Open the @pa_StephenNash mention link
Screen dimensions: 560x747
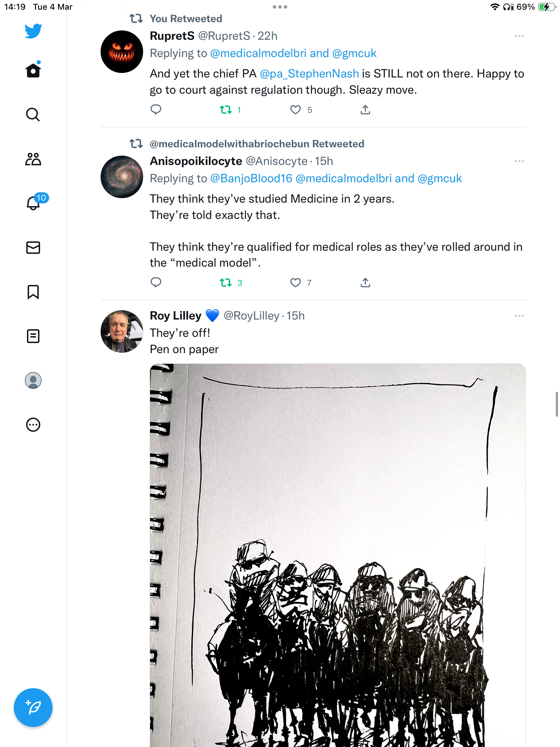(309, 74)
